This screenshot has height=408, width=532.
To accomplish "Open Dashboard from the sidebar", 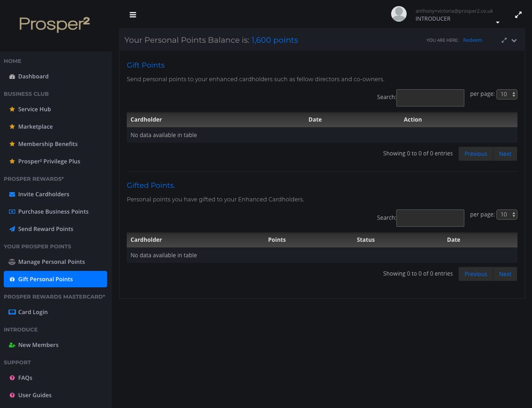I will point(33,77).
